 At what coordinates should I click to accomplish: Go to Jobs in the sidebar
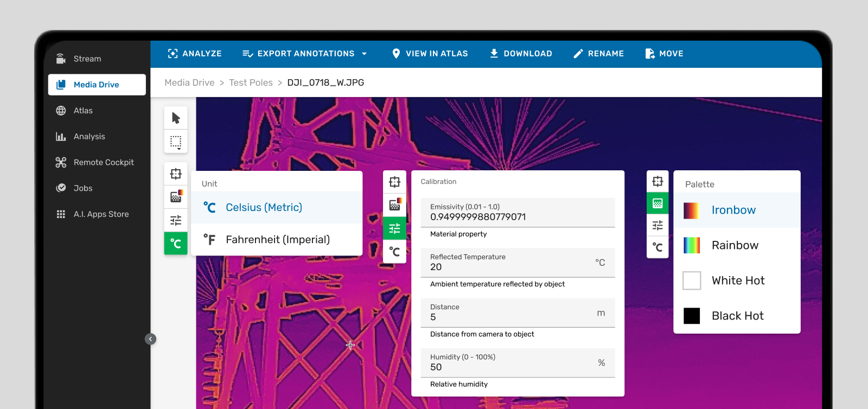[83, 188]
